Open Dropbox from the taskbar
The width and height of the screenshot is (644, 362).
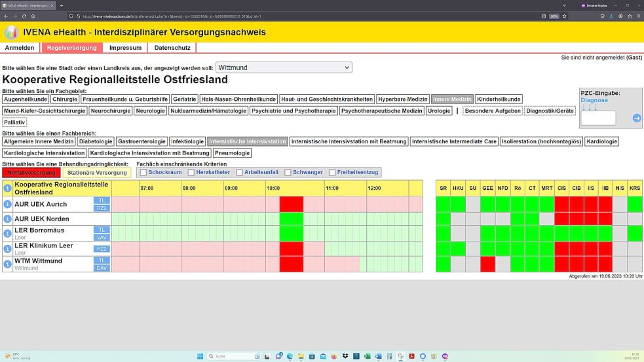(345, 356)
